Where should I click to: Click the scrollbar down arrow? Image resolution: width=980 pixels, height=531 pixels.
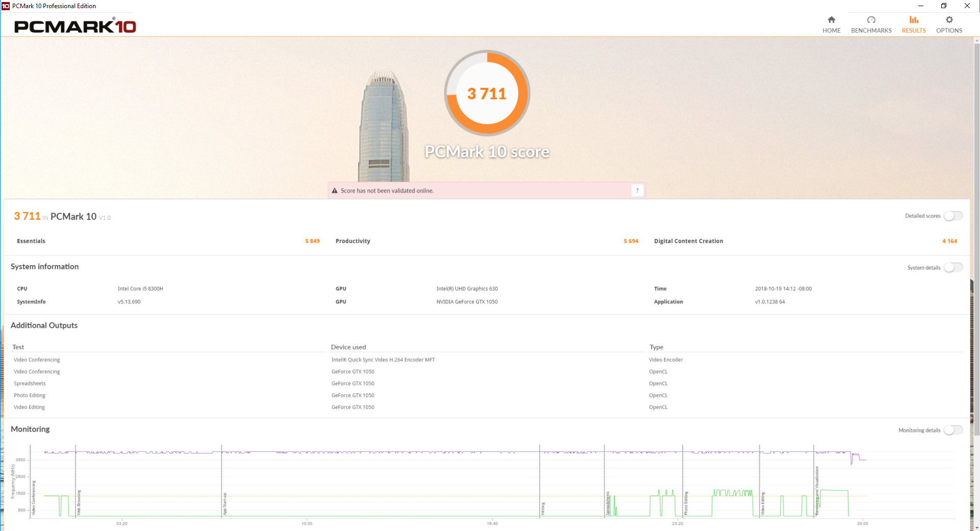click(x=976, y=527)
